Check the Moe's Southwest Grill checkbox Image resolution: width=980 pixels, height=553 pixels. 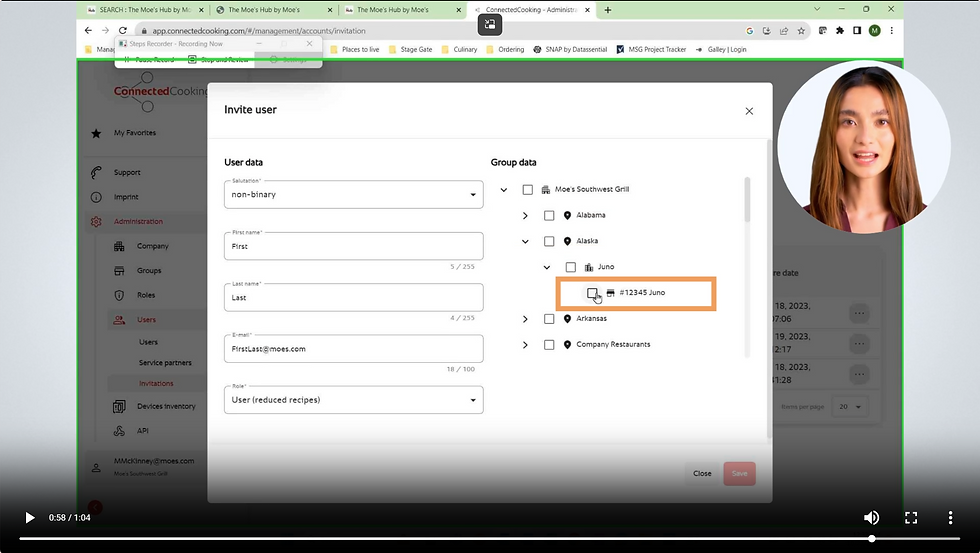[528, 189]
